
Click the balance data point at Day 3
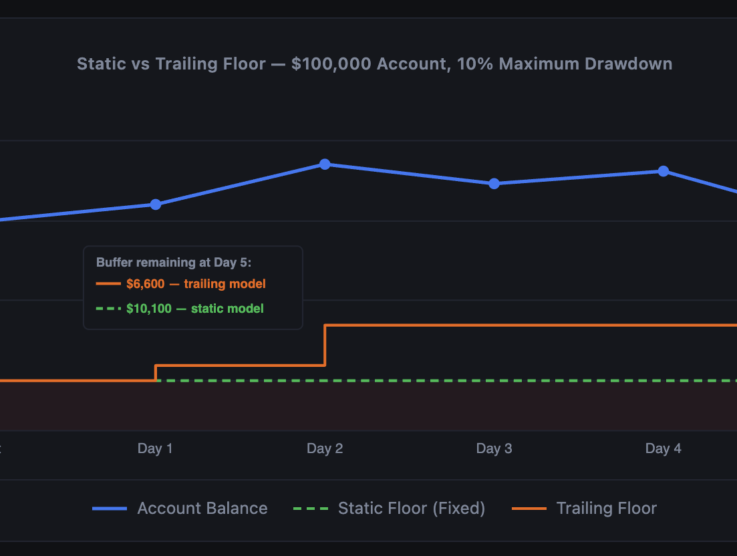(494, 184)
